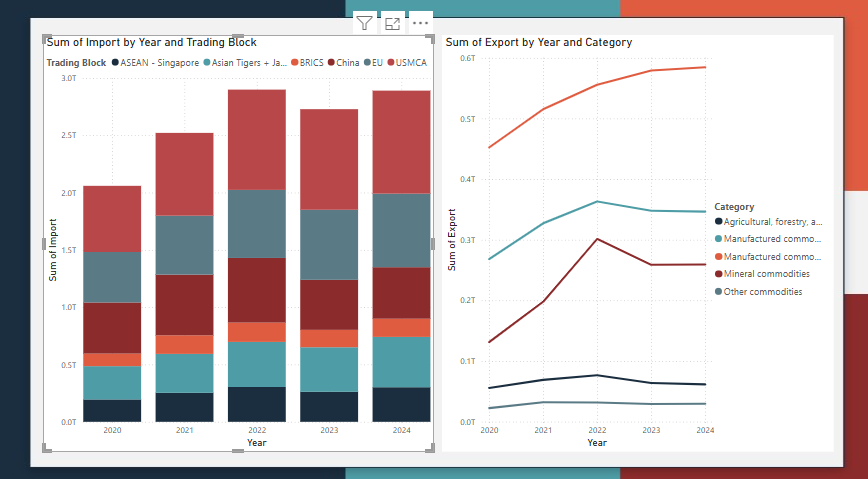Select Agricultural, forestry category legend entry
The height and width of the screenshot is (479, 868).
768,222
